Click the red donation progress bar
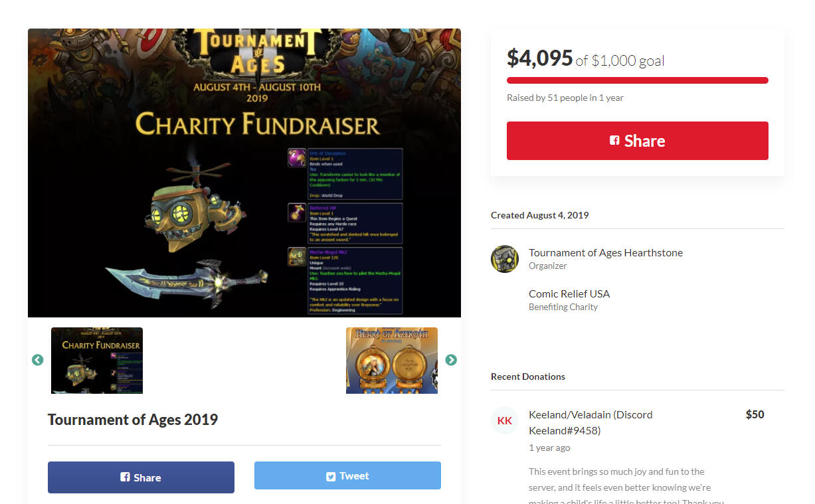The height and width of the screenshot is (504, 815). (x=638, y=80)
